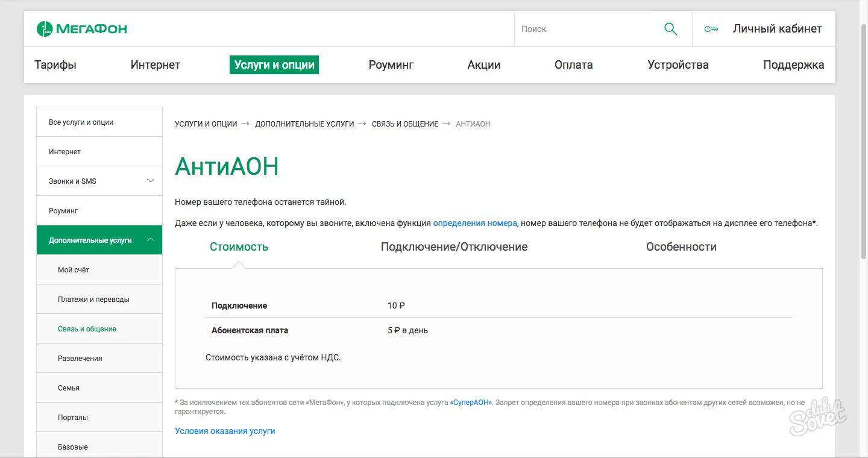Click the search magnifier icon
The image size is (868, 458).
670,29
